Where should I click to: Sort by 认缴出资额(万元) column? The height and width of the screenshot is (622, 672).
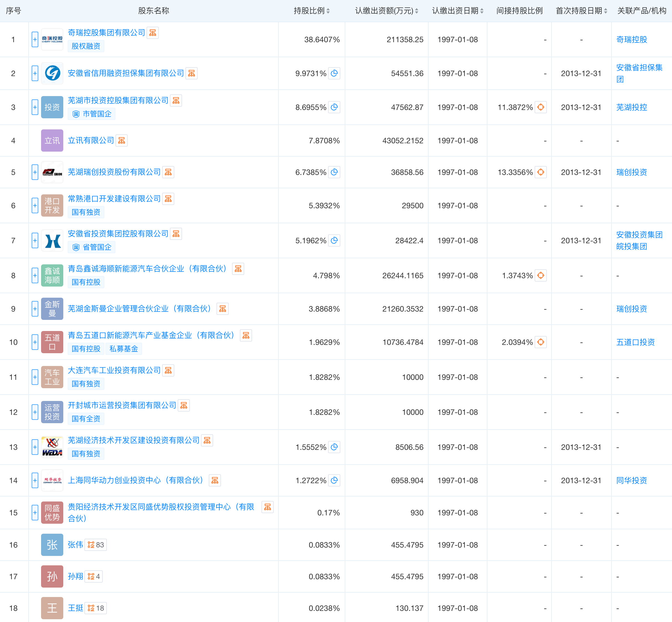[x=387, y=11]
